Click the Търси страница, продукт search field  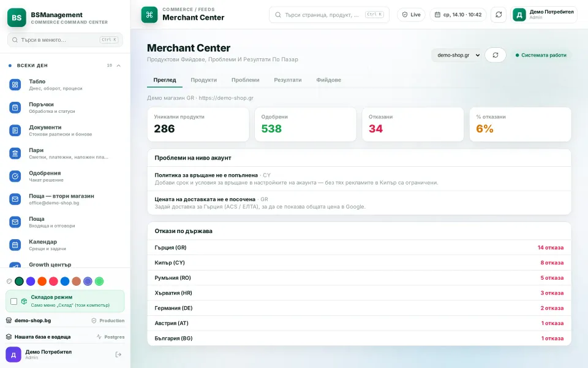tap(329, 15)
